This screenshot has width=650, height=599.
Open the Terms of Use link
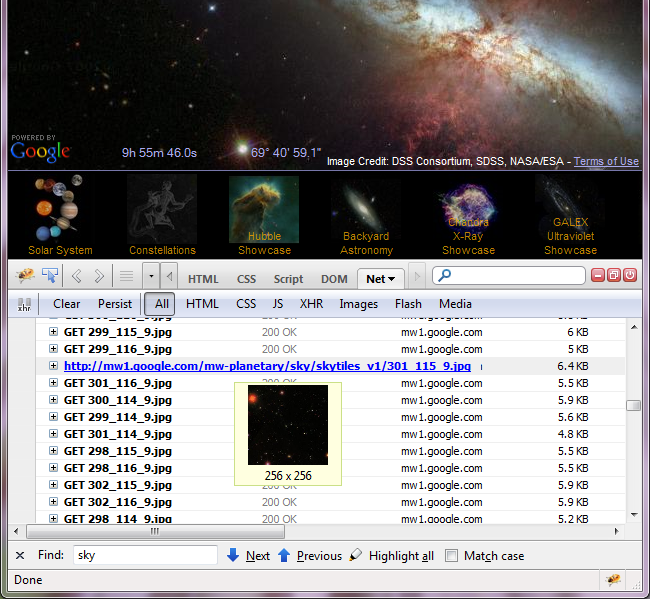(x=606, y=161)
